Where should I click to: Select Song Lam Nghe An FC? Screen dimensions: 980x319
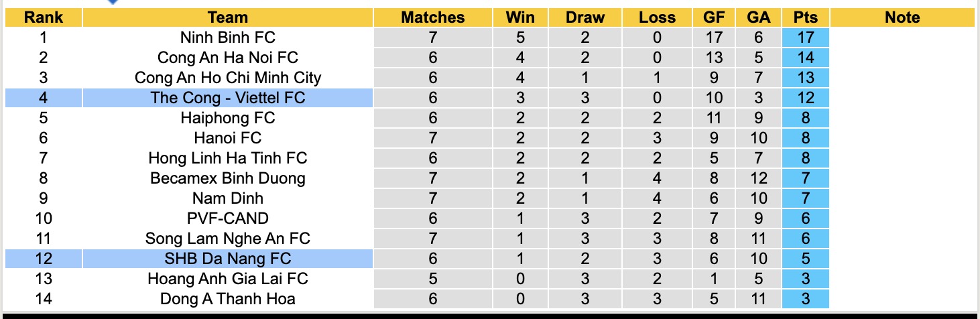(x=228, y=239)
